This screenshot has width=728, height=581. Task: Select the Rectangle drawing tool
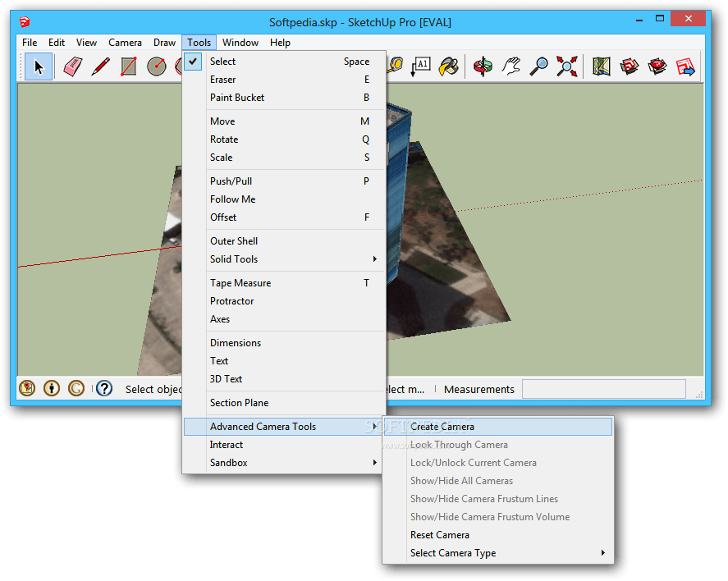point(129,66)
